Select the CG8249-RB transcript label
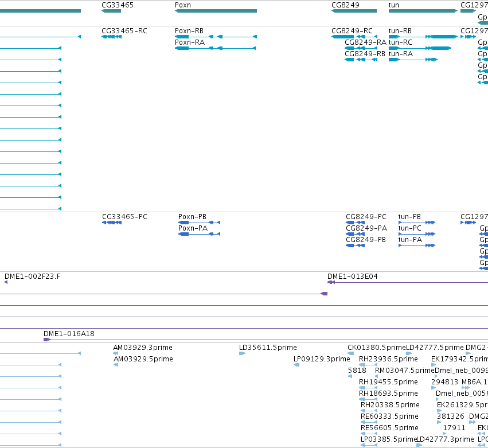 365,54
